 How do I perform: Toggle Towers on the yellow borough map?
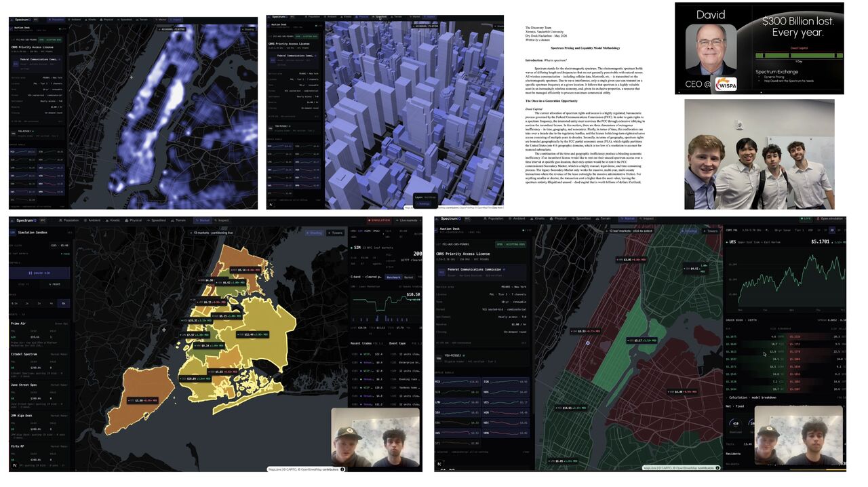click(x=335, y=233)
